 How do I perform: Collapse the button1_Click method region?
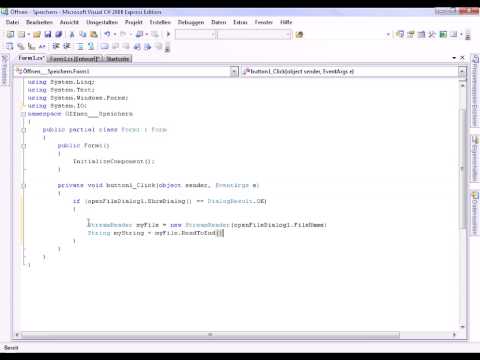[x=23, y=186]
